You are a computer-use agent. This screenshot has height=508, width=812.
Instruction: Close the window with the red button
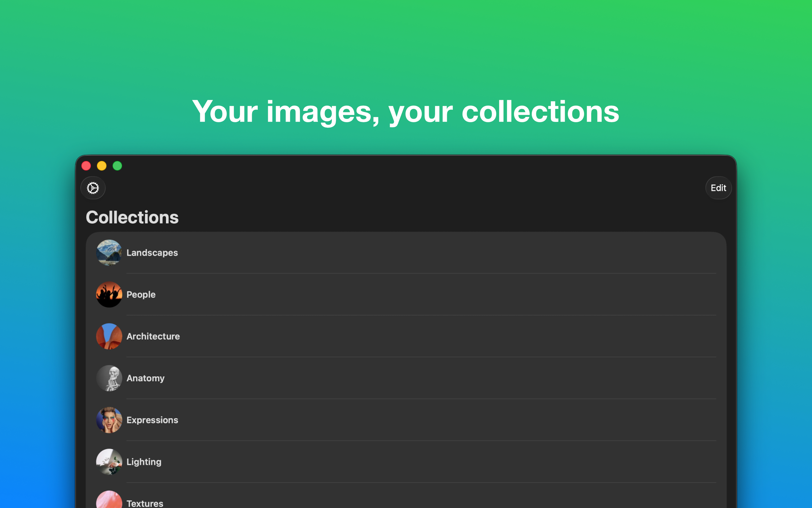coord(86,166)
